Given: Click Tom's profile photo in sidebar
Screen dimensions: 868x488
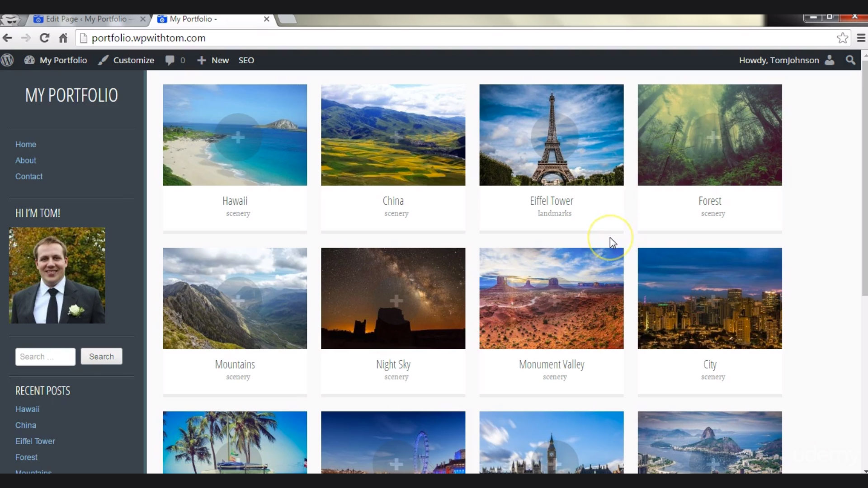Looking at the screenshot, I should tap(57, 275).
